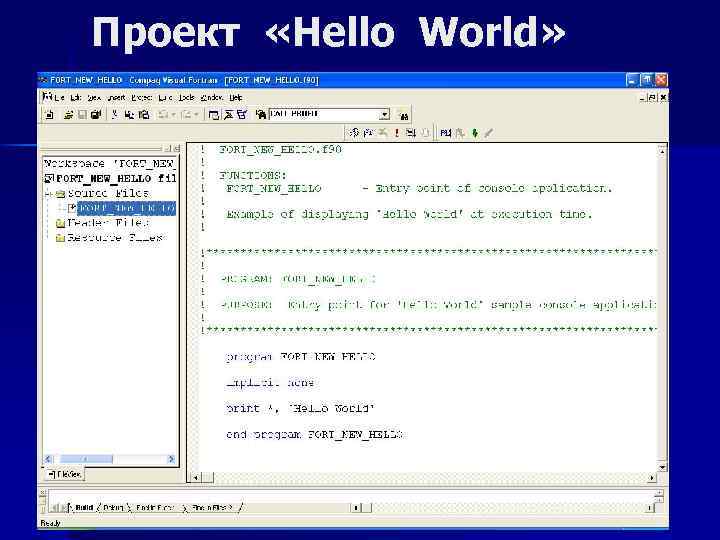Open the Find combo box dropdown arrow
Screen dimensions: 720x540
pos(385,114)
